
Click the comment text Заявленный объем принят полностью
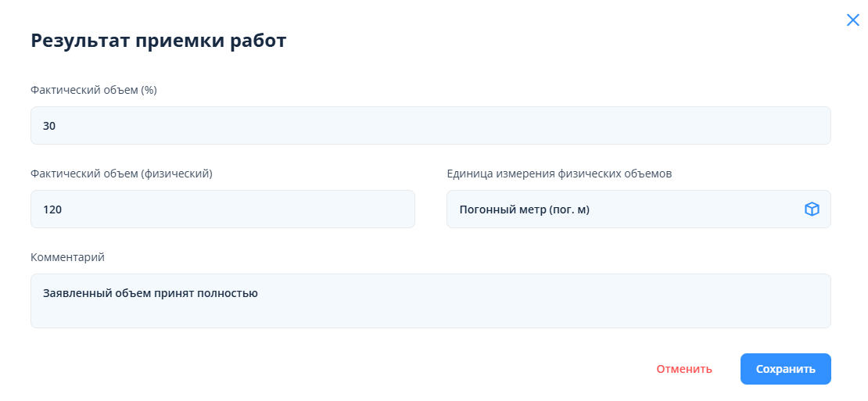click(x=150, y=293)
